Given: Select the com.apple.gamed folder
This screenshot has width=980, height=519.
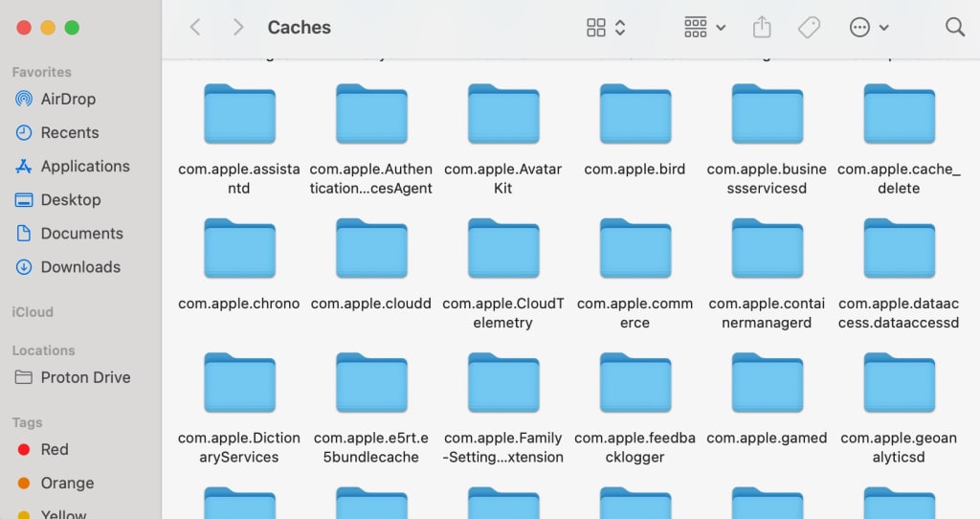Looking at the screenshot, I should click(767, 383).
